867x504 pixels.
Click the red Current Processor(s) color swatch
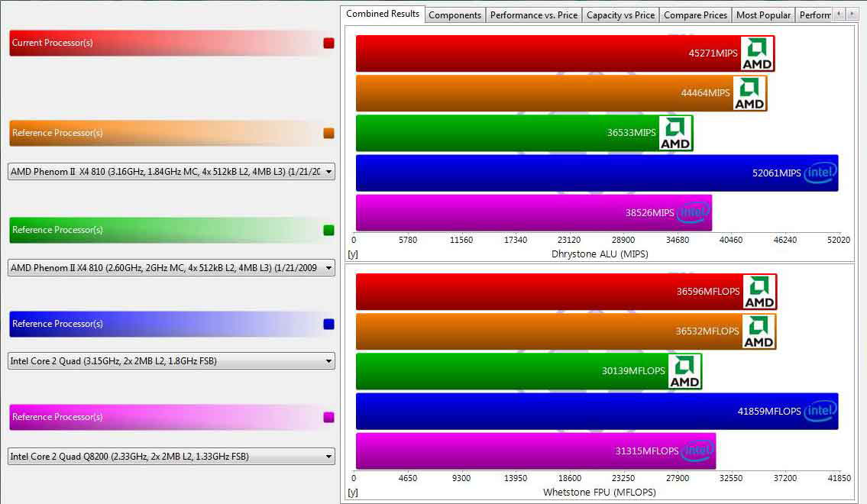click(x=328, y=43)
